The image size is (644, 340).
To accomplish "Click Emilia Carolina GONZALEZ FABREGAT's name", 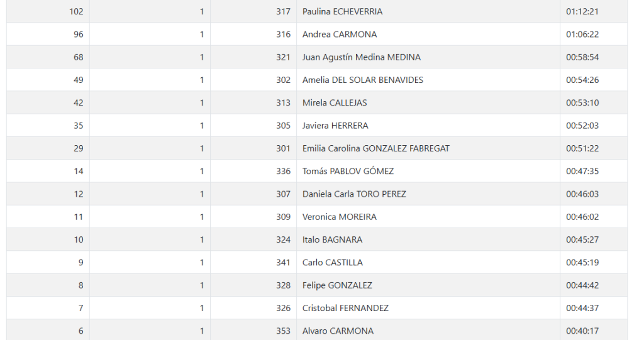I will click(x=376, y=148).
